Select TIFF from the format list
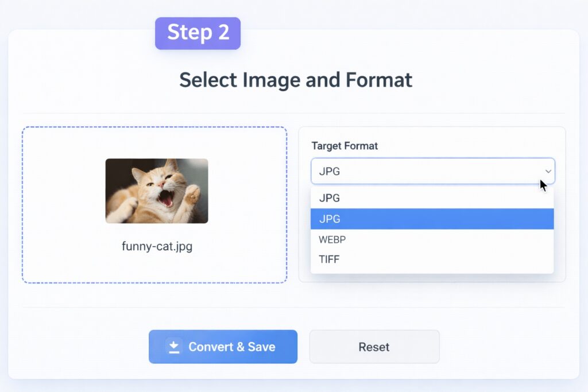 tap(330, 259)
